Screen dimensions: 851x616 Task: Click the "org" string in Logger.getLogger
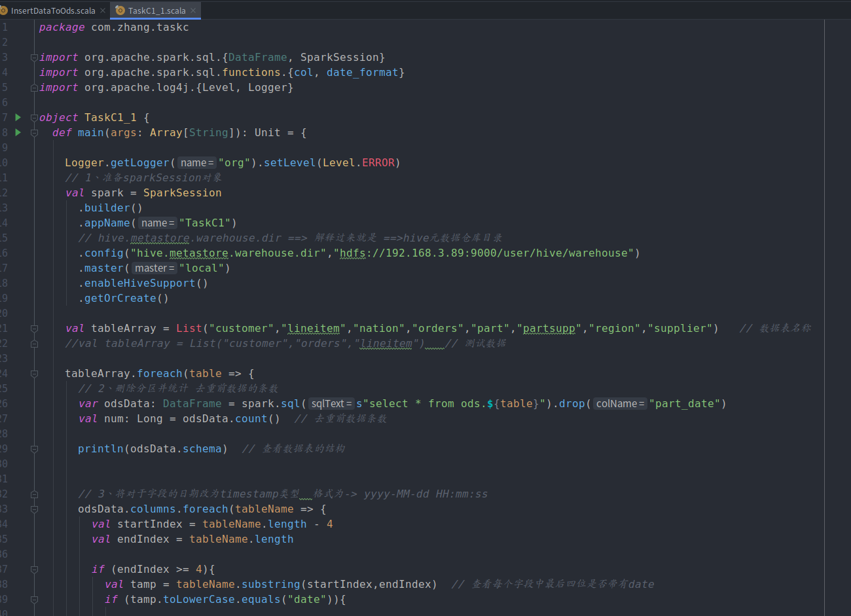[x=234, y=163]
